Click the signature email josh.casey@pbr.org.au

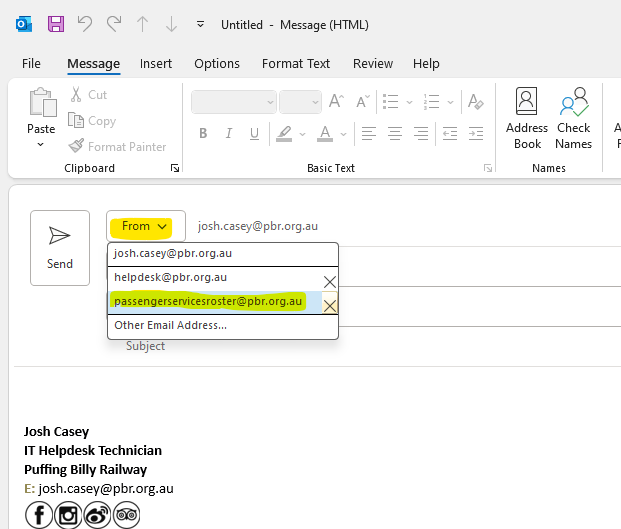tap(106, 489)
